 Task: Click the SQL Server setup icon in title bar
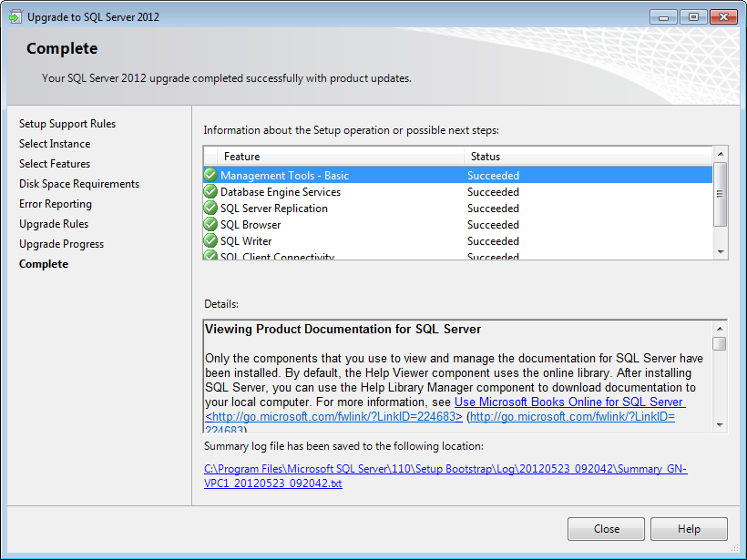click(16, 16)
